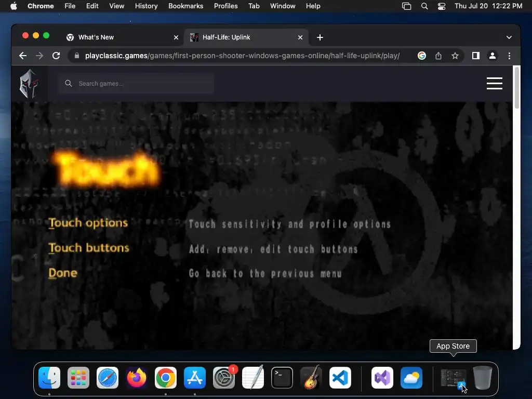Open the Chrome application menu

point(41,6)
